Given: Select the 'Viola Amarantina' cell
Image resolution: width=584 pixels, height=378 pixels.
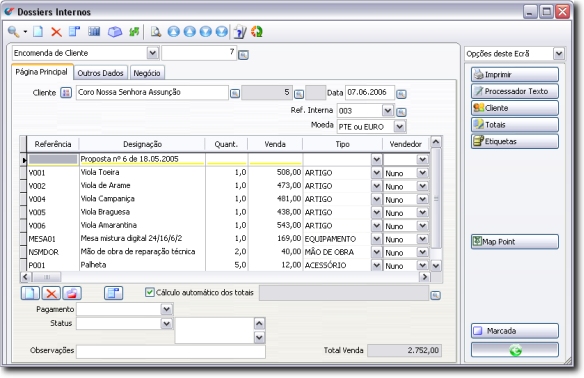Looking at the screenshot, I should tap(142, 225).
